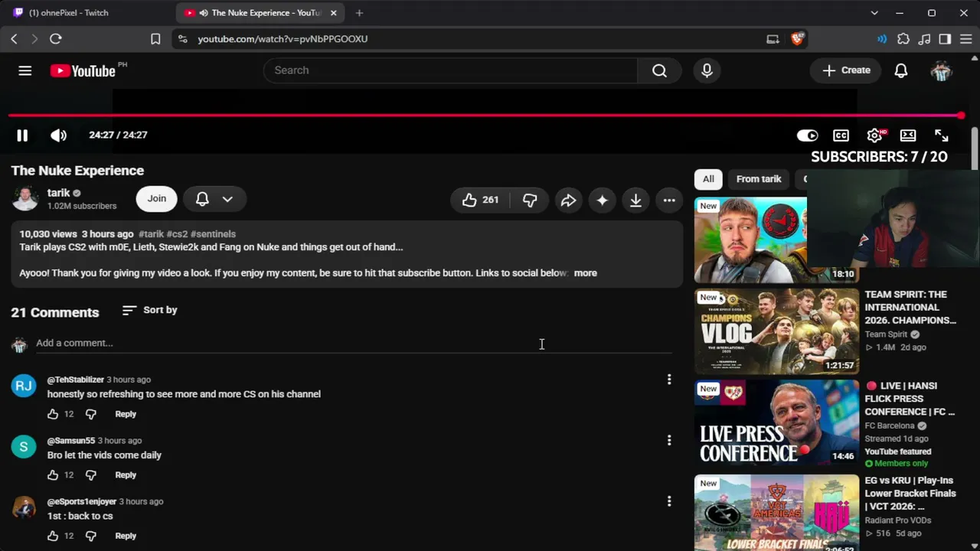The image size is (980, 551).
Task: Open the Live Press Conference thumbnail
Action: [x=776, y=422]
